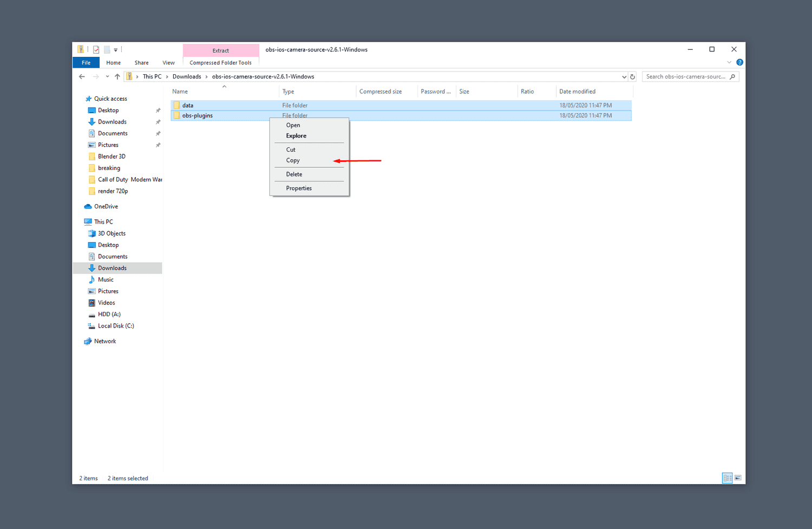Click the blue Help question mark icon
Screen dimensions: 812x529
(739, 62)
